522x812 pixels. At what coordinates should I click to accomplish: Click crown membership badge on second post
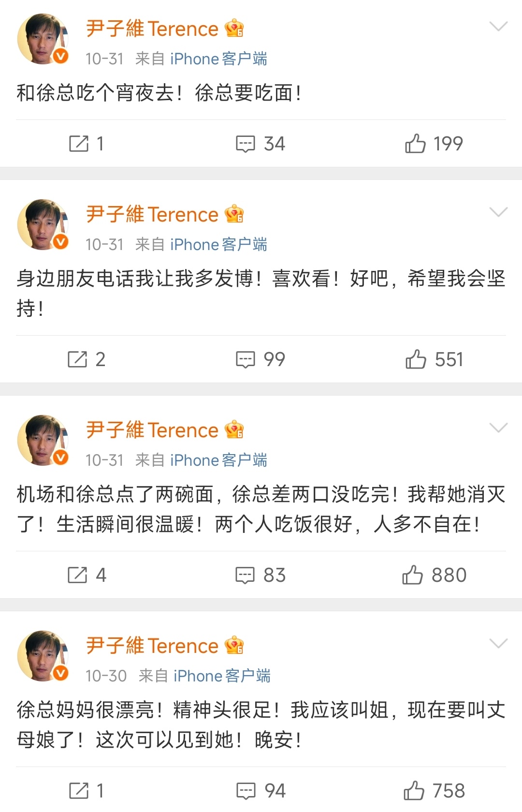pyautogui.click(x=234, y=214)
